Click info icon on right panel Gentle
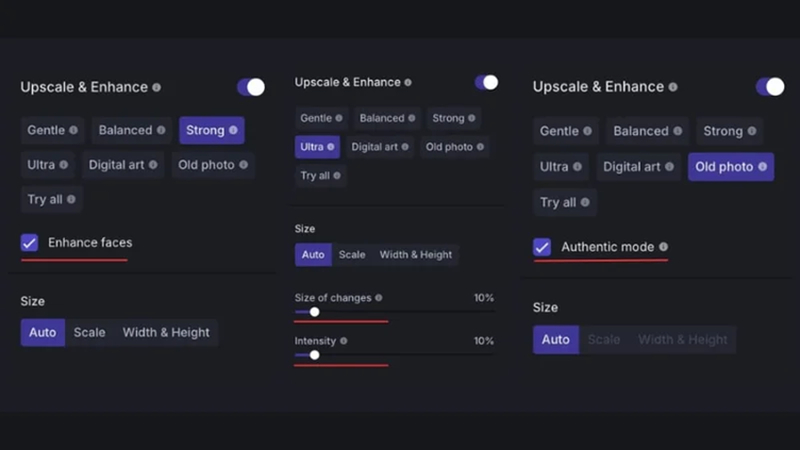This screenshot has width=800, height=450. tap(588, 131)
